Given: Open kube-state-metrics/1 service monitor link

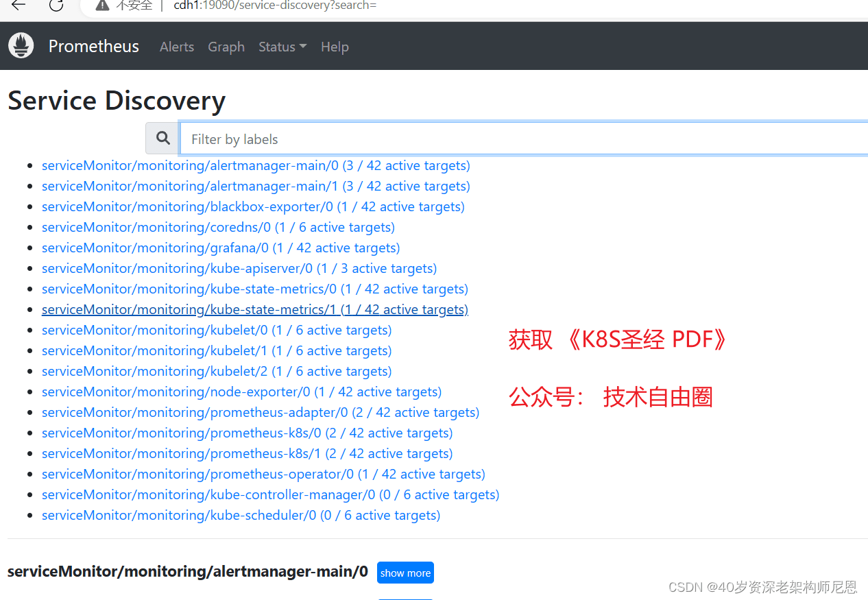Looking at the screenshot, I should click(255, 309).
